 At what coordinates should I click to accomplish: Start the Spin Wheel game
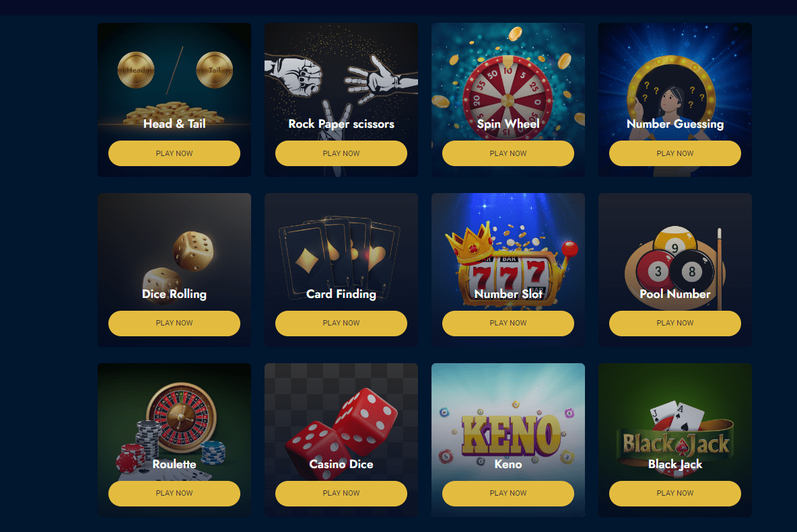click(508, 153)
